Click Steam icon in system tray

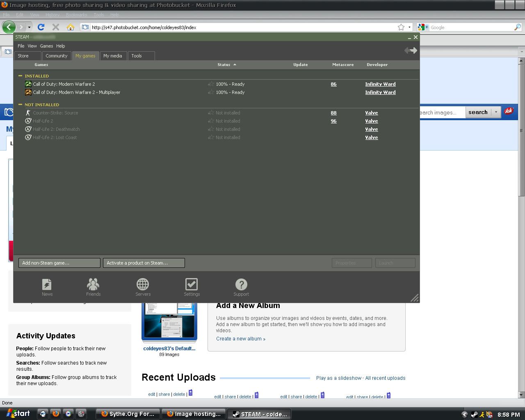474,414
